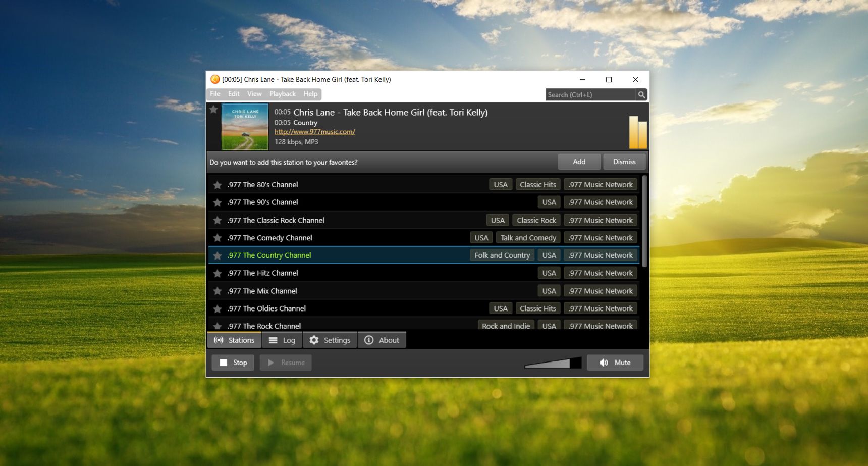Click the Chris Lane album cover
This screenshot has height=466, width=868.
click(245, 127)
